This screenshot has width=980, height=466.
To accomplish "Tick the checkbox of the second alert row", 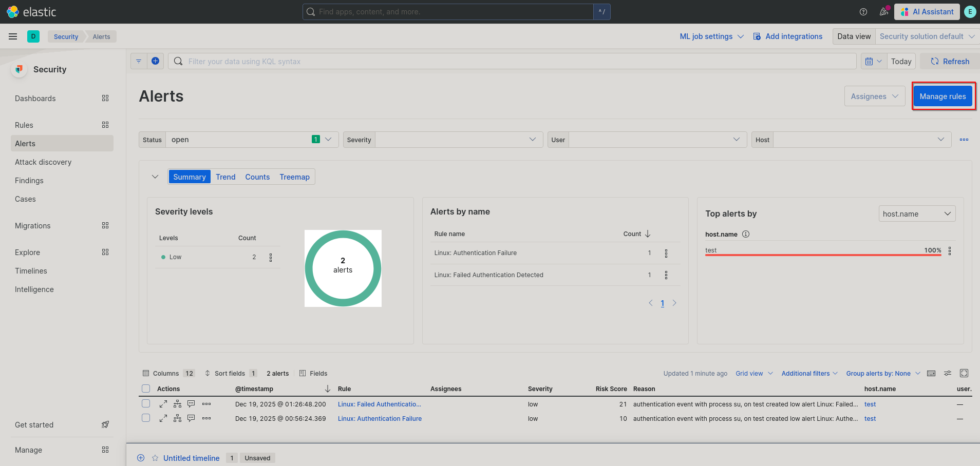I will coord(146,418).
